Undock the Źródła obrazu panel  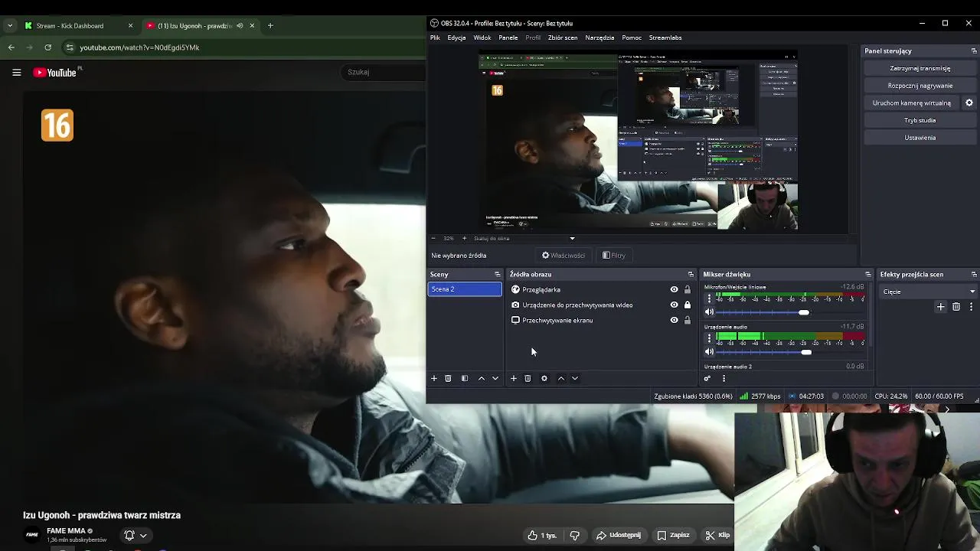[x=691, y=274]
